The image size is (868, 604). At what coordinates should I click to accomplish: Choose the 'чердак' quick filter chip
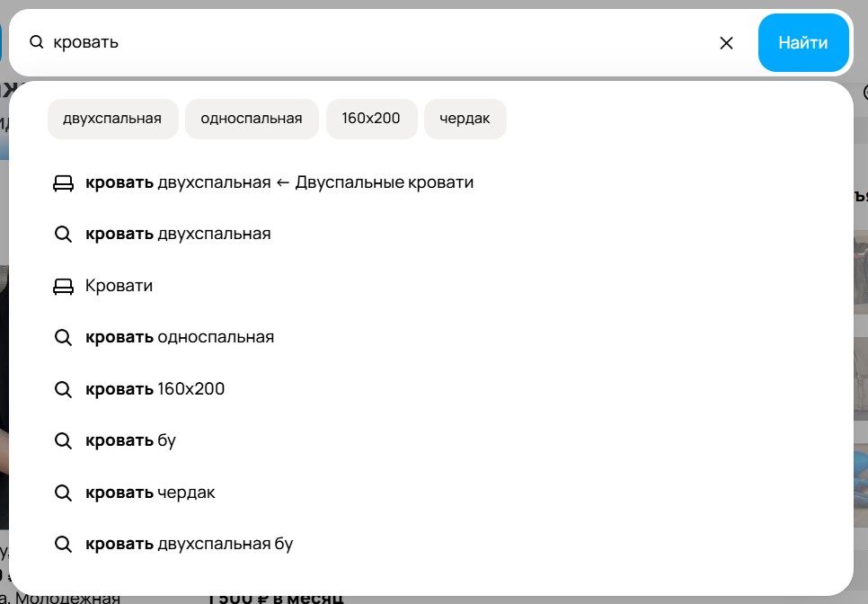tap(465, 118)
